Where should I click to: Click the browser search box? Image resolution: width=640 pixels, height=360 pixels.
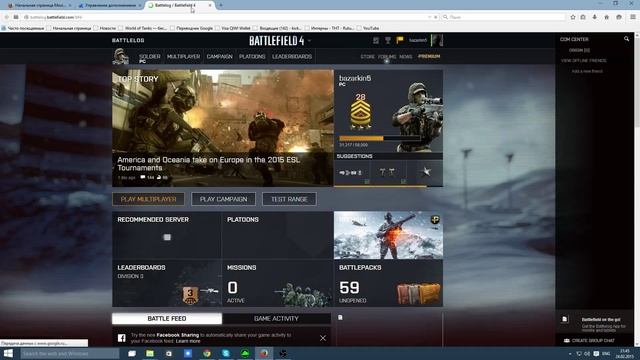(x=504, y=17)
